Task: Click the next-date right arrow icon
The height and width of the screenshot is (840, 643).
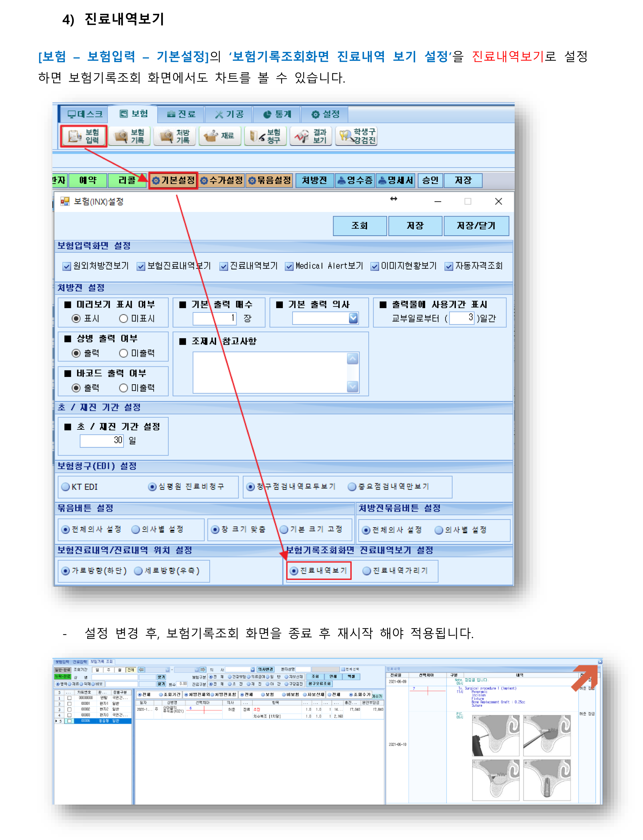Action: [x=203, y=670]
